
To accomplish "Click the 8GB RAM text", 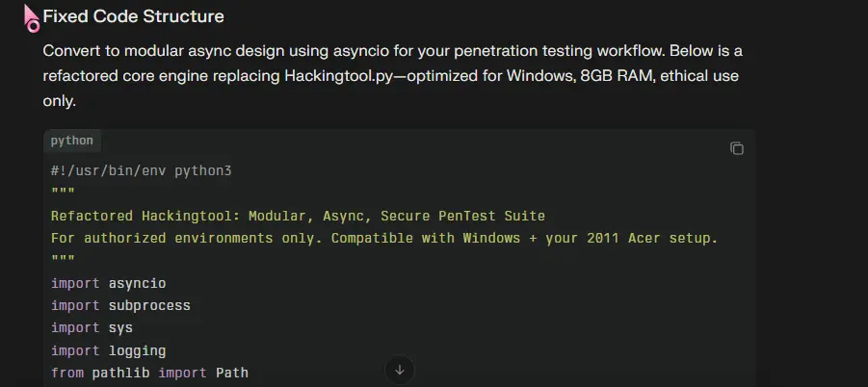I will (615, 76).
